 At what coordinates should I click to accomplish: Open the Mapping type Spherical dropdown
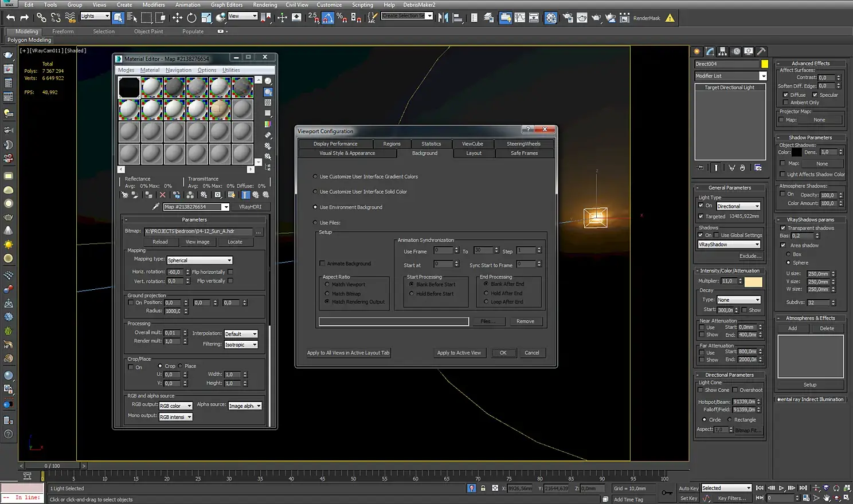click(x=199, y=260)
